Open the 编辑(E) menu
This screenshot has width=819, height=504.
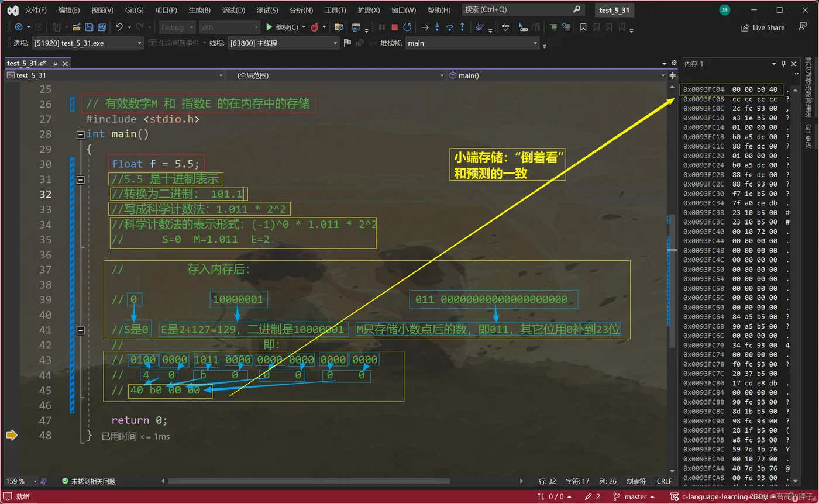click(x=69, y=10)
